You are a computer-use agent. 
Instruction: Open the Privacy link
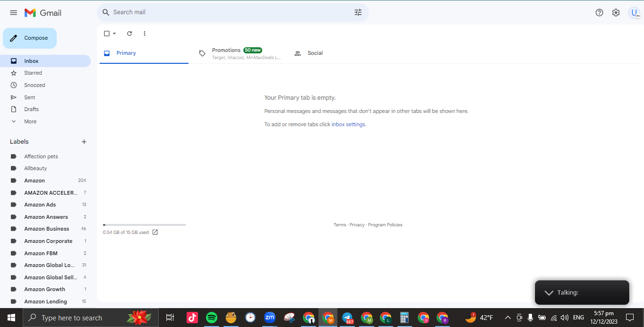pos(357,225)
